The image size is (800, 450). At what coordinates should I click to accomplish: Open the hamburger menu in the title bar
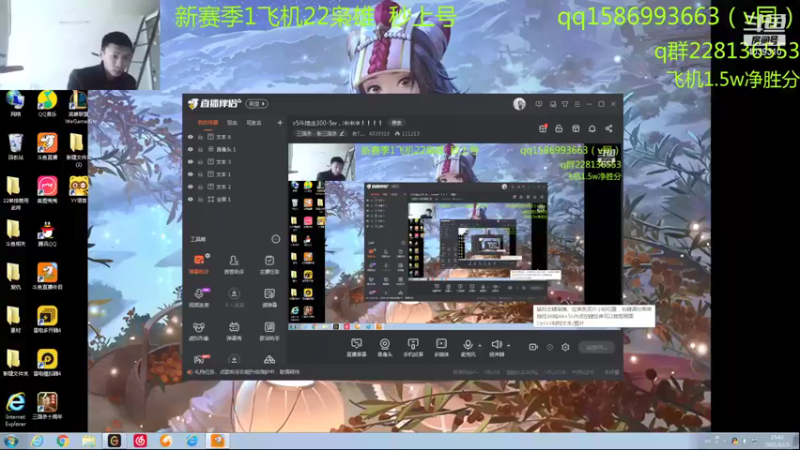point(577,104)
